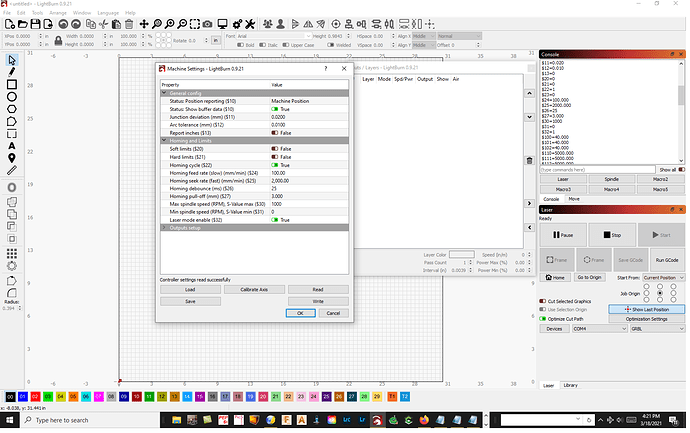690x433 pixels.
Task: Click the New file icon in toolbar
Action: [10, 24]
